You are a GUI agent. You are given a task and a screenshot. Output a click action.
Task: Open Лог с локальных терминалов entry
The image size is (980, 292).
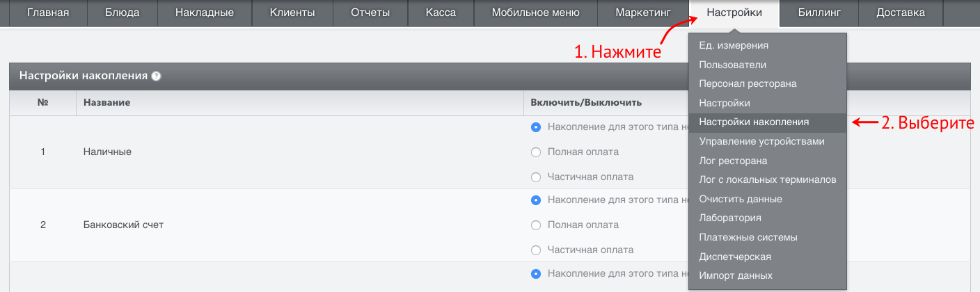[x=768, y=179]
